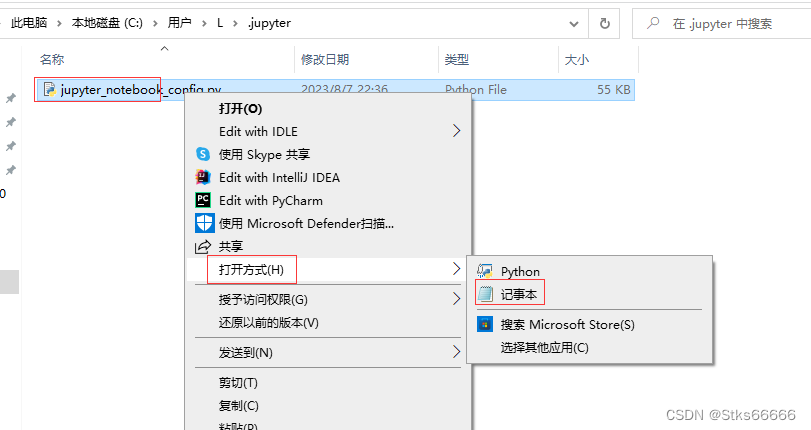Expand 打开方式(H) submenu arrow

point(456,269)
